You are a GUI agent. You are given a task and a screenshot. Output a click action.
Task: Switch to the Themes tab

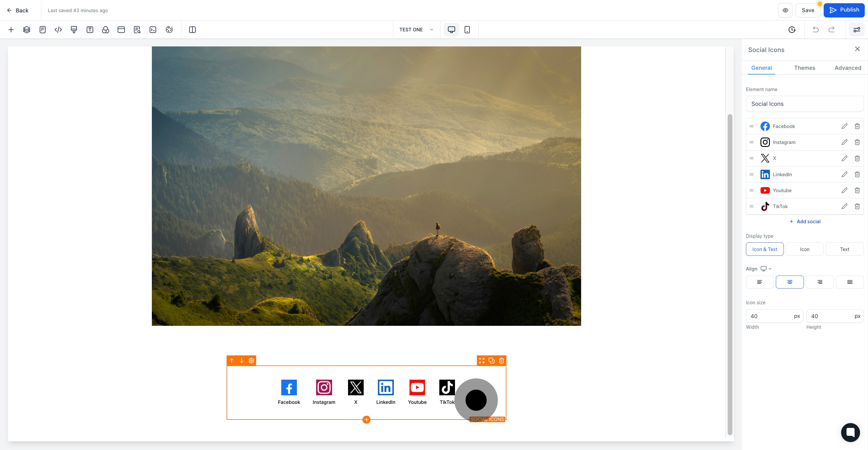click(805, 68)
